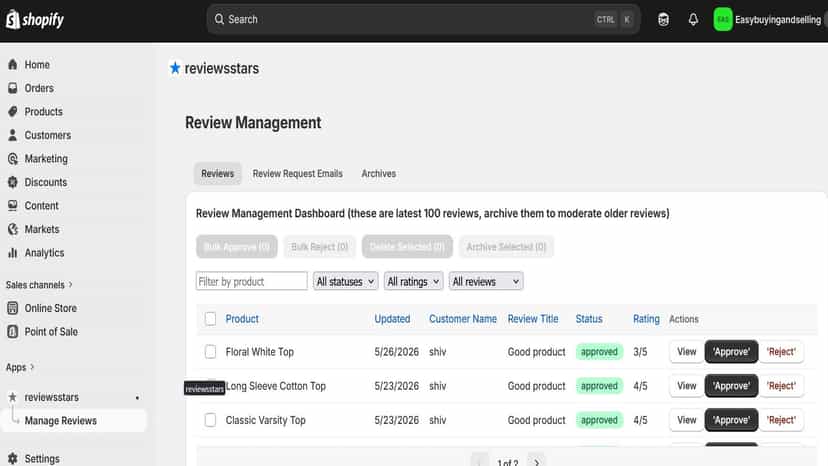View the Classic Varsity Top review

pos(686,420)
